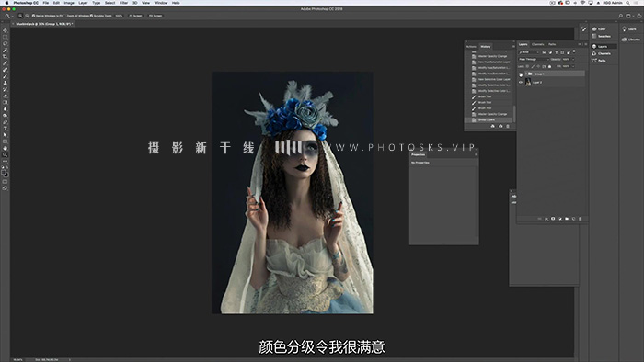Image resolution: width=644 pixels, height=362 pixels.
Task: Toggle visibility of Group 1 layer
Action: (521, 74)
